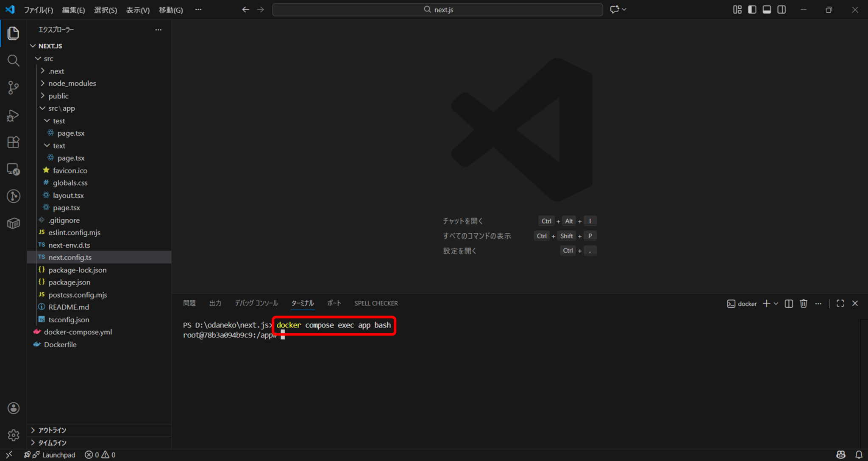Viewport: 868px width, 461px height.
Task: Select the Source Control icon
Action: [x=13, y=87]
